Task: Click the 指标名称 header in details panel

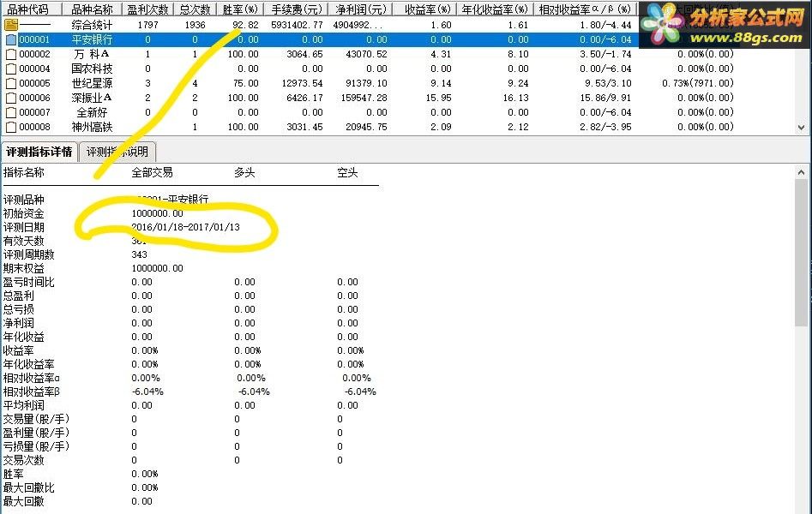Action: pos(24,172)
